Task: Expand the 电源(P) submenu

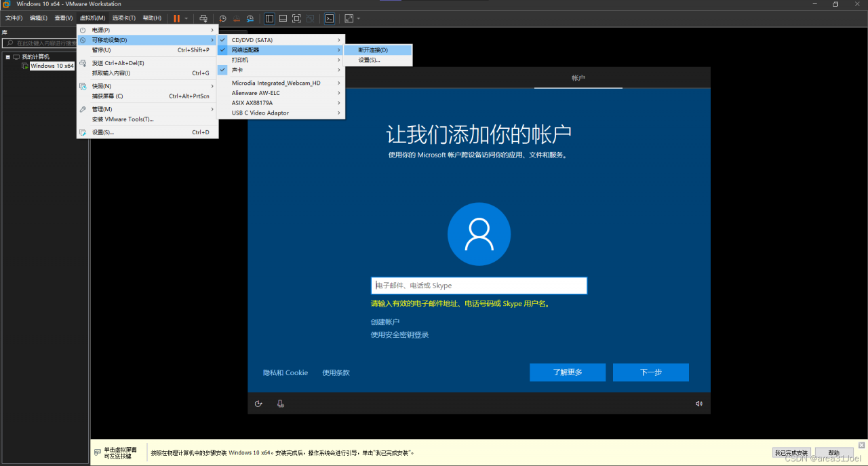Action: (x=147, y=30)
